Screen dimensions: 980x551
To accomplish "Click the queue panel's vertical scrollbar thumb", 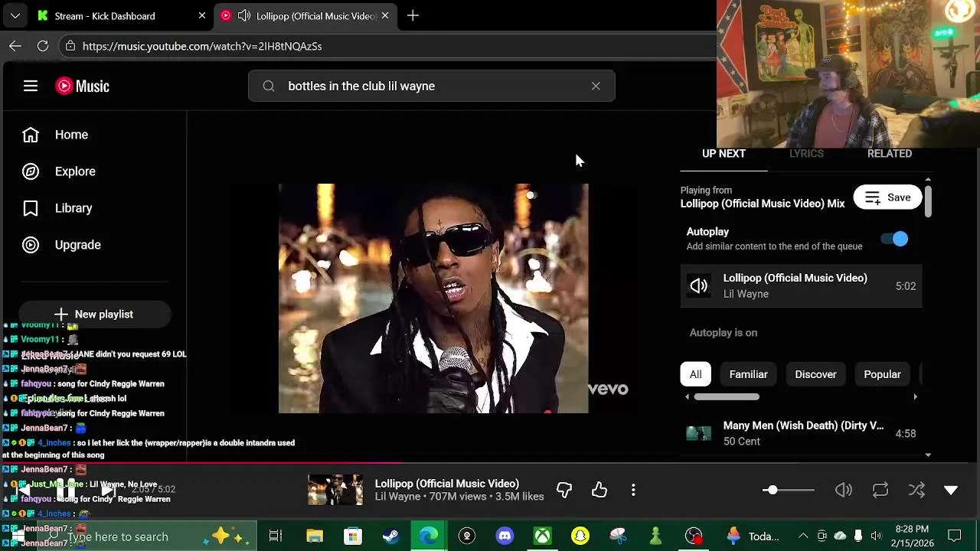I will point(928,201).
